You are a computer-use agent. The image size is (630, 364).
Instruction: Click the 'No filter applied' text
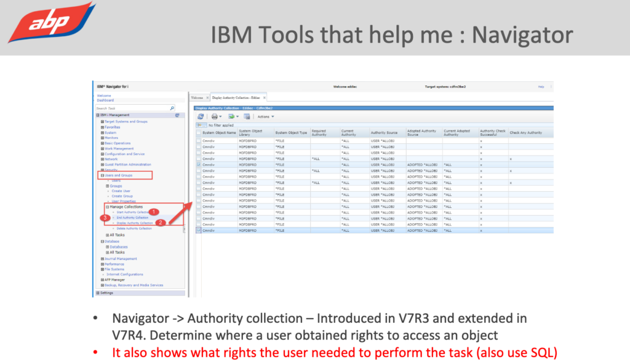coord(221,125)
